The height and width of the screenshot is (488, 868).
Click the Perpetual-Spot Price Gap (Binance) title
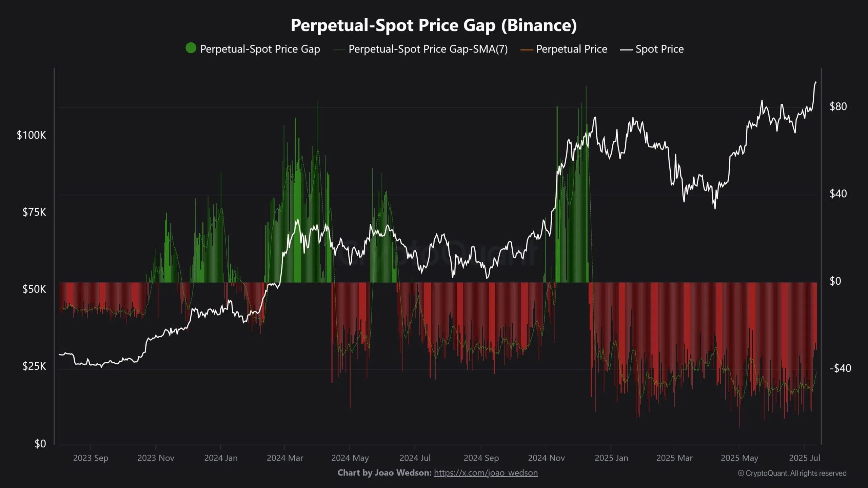(434, 25)
